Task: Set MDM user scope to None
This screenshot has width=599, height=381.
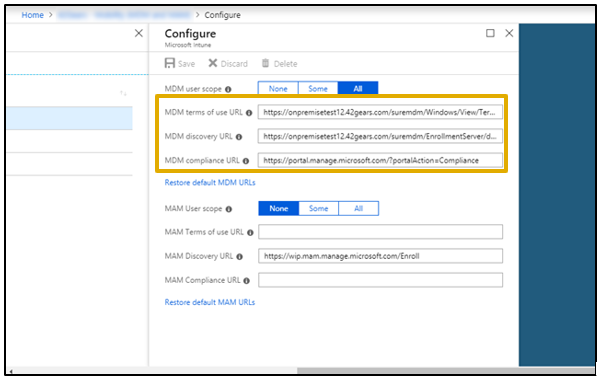Action: click(278, 89)
